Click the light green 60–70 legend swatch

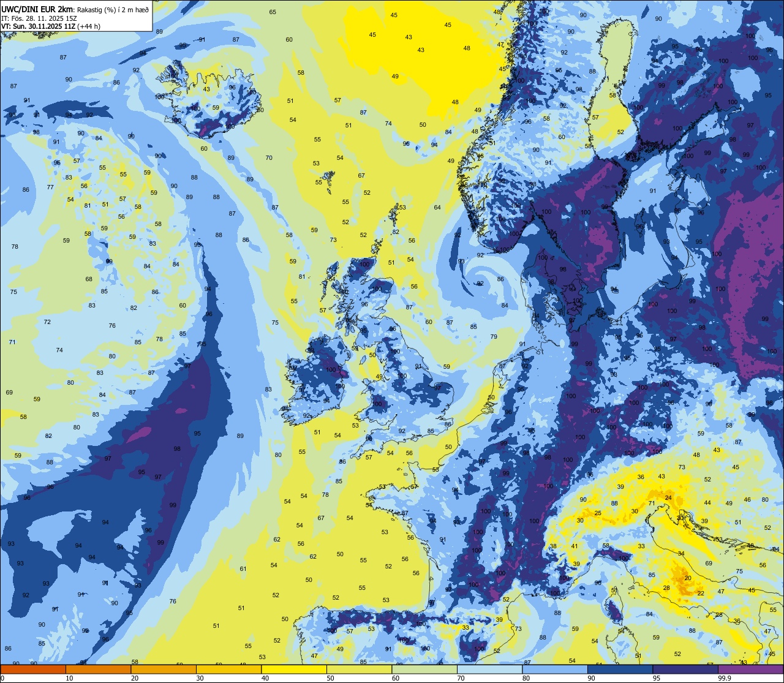pos(424,670)
